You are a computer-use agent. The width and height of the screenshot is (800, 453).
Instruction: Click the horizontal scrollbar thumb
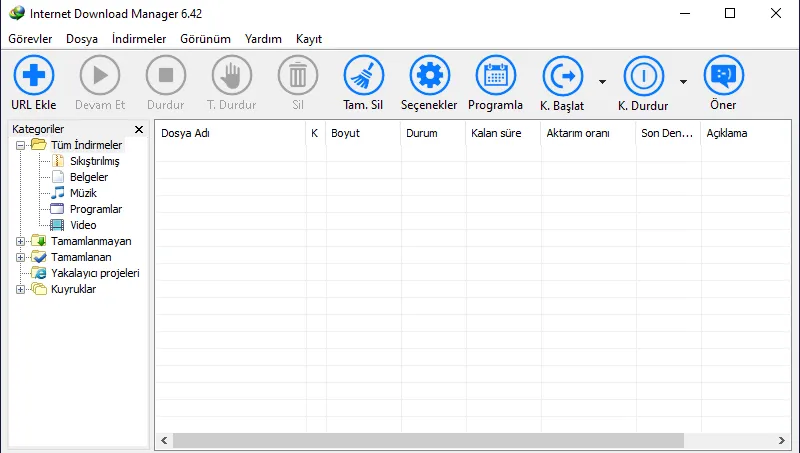pos(429,440)
